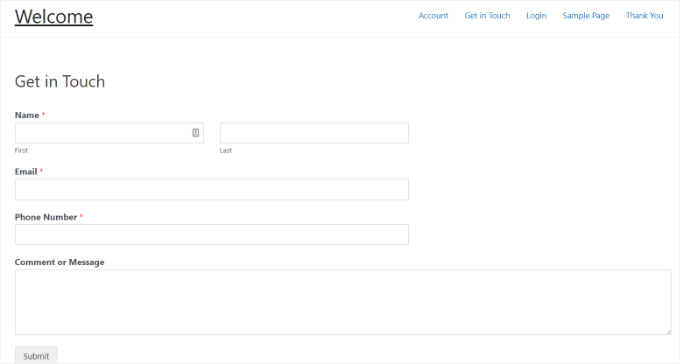Viewport: 680px width, 364px height.
Task: Click the 'First' sub-label text
Action: [21, 151]
